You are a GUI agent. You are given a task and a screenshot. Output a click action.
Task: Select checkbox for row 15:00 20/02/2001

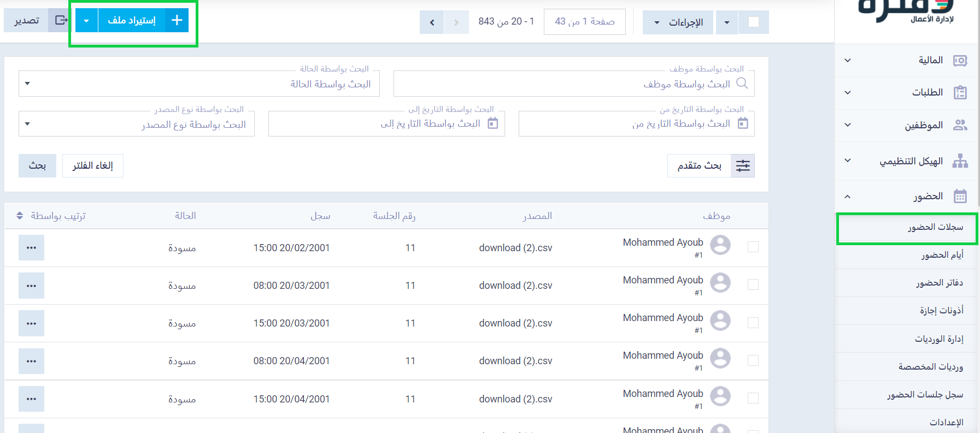click(753, 247)
